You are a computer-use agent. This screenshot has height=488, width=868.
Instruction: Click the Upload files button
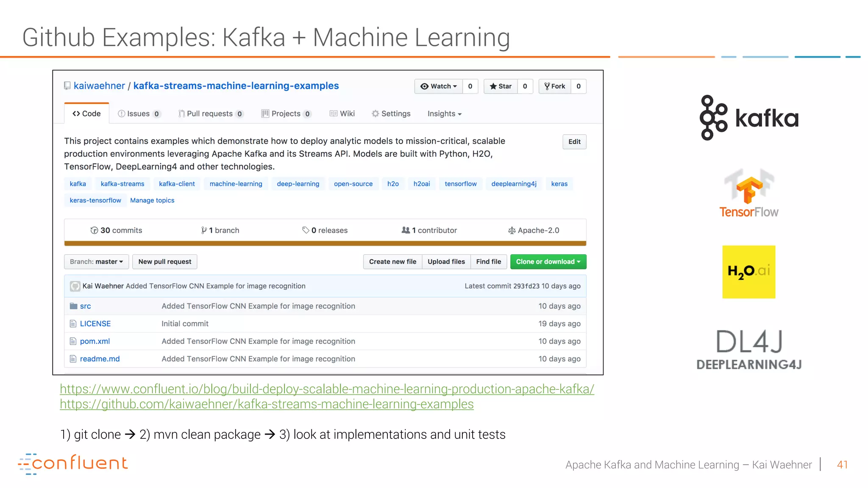(x=446, y=262)
